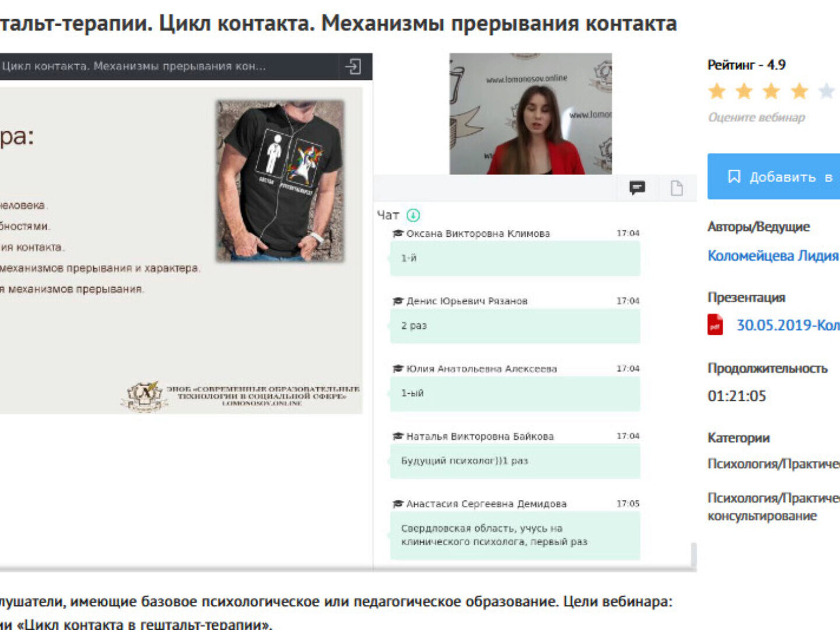Select message from Оксана Викторовна Климова
Image resolution: width=840 pixels, height=630 pixels.
pos(514,258)
